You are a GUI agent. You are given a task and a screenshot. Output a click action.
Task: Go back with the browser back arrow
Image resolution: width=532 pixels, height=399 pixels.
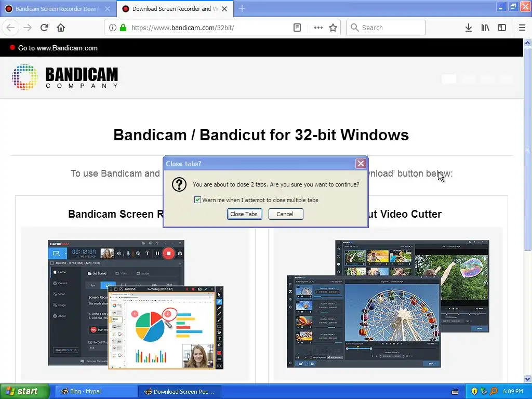[10, 28]
